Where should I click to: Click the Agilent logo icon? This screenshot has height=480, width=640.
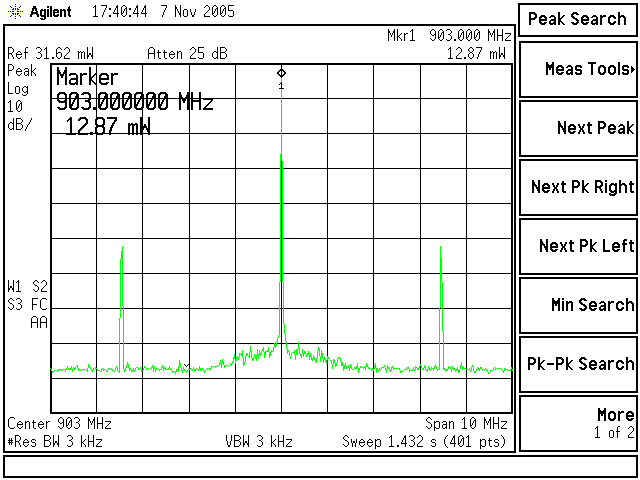[16, 11]
